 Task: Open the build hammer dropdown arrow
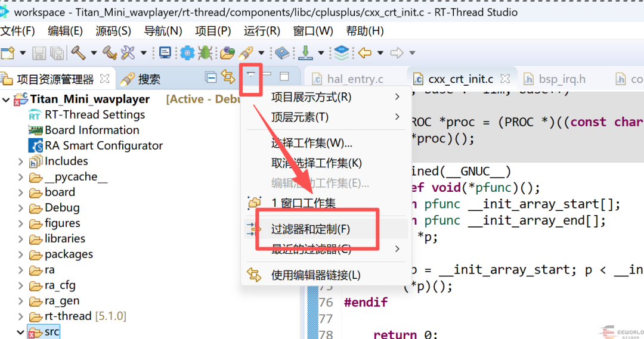(x=94, y=53)
